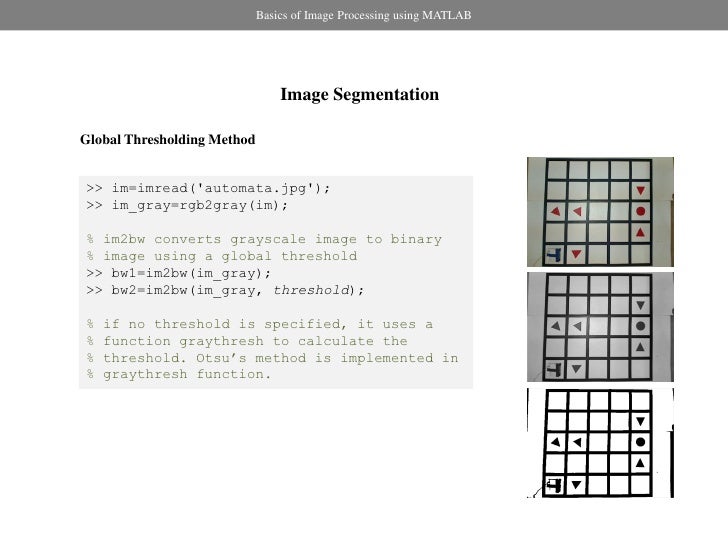Screen dimensions: 728x546
Task: Click the binary black-and-white grid image
Action: [x=600, y=443]
